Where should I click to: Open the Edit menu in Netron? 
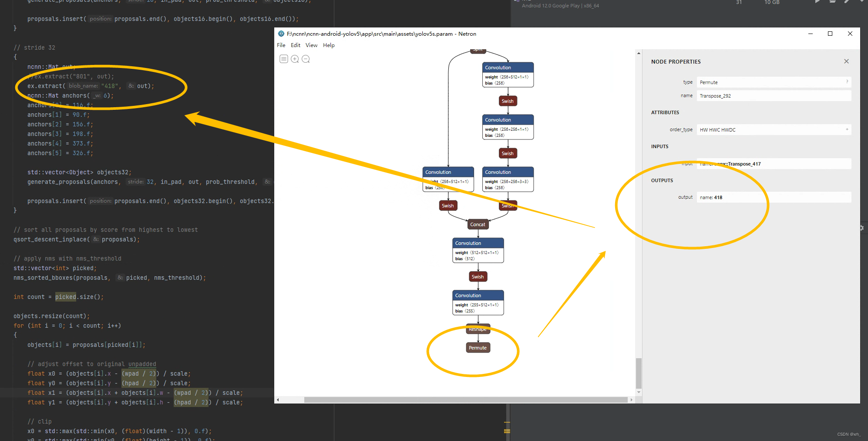pos(296,45)
